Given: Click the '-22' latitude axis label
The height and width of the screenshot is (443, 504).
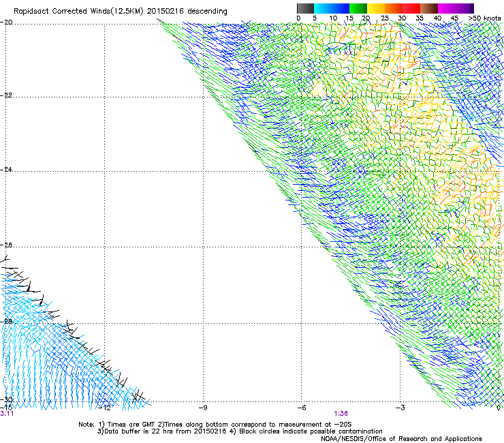Looking at the screenshot, I should [6, 95].
